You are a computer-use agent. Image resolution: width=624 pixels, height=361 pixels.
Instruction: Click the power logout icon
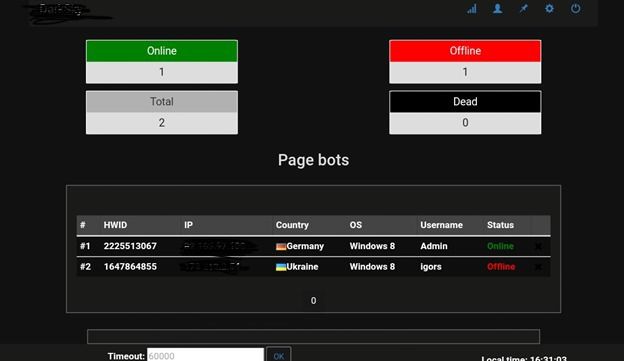575,9
